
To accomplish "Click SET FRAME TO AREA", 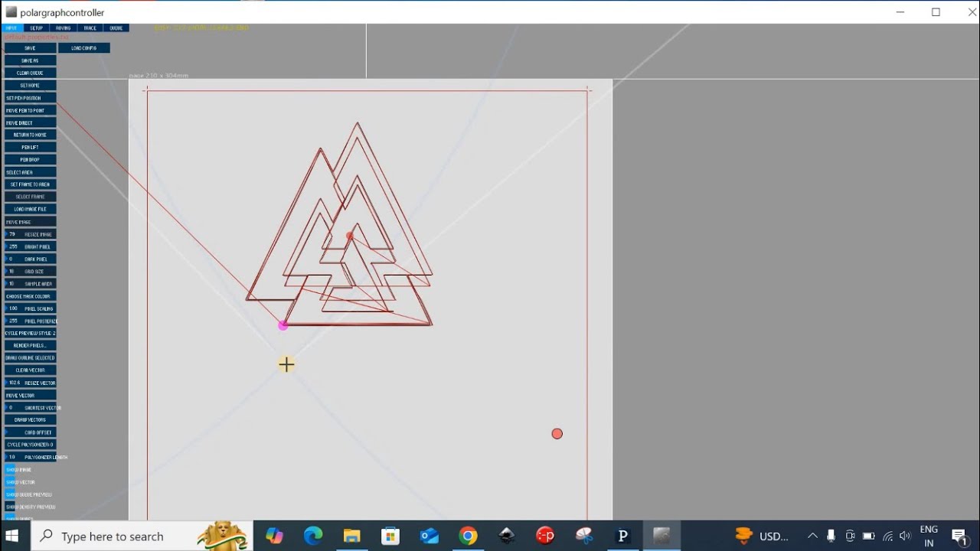I will tap(30, 184).
